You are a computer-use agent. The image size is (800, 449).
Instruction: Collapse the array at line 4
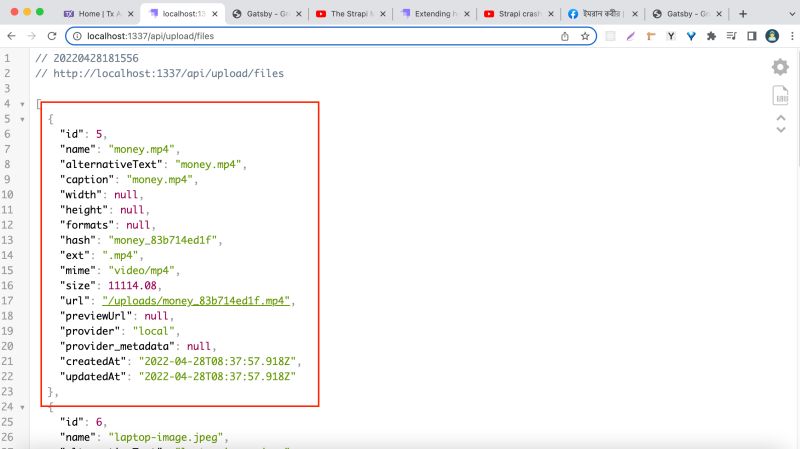[x=22, y=104]
